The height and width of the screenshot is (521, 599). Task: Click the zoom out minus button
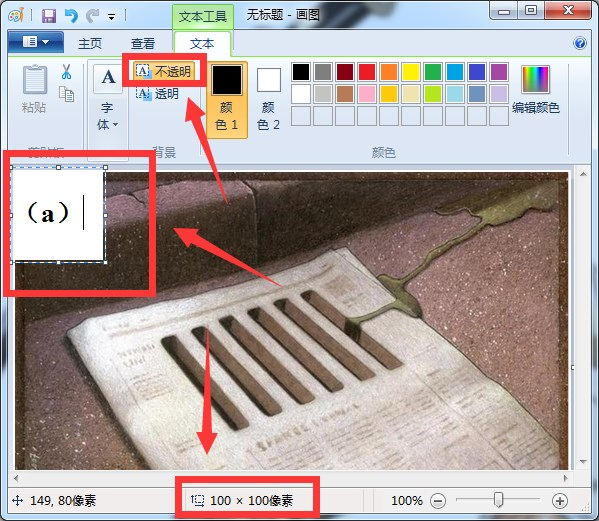coord(438,500)
